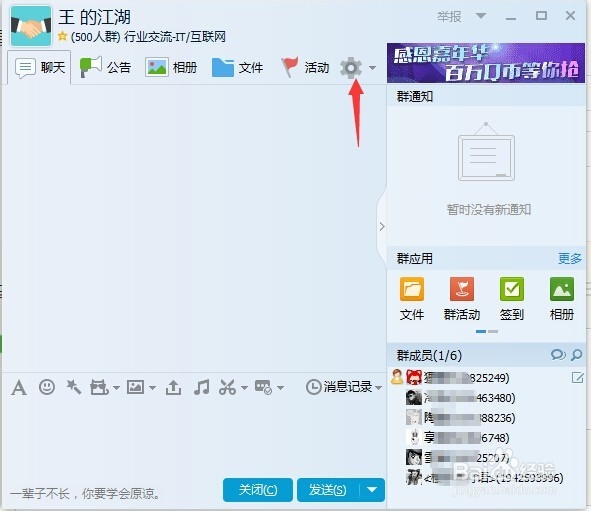Click the magic emoticon wand icon

point(73,387)
